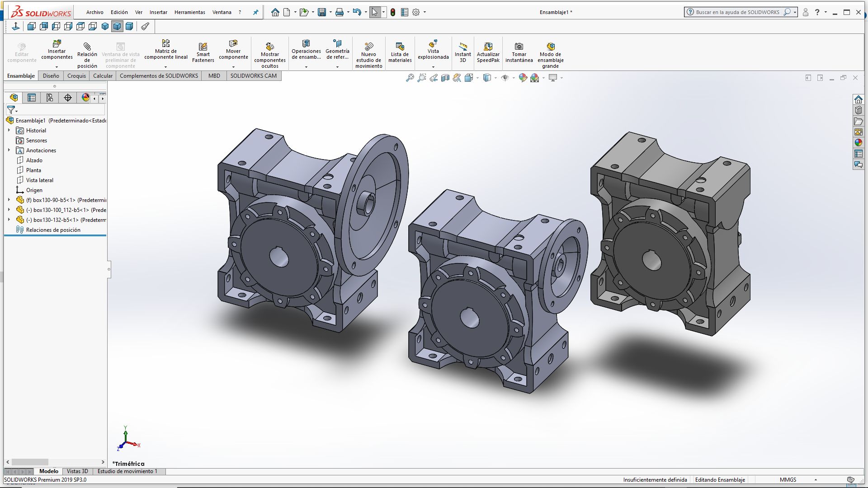Screen dimensions: 868x488
Task: Click the SOLIDWORKS help search field
Action: 737,12
